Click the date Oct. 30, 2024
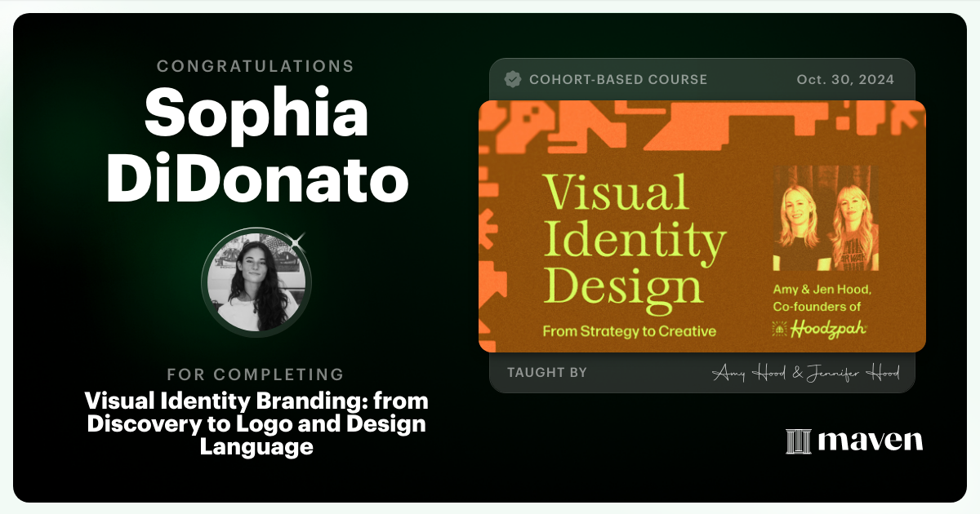Image resolution: width=980 pixels, height=514 pixels. pyautogui.click(x=845, y=79)
